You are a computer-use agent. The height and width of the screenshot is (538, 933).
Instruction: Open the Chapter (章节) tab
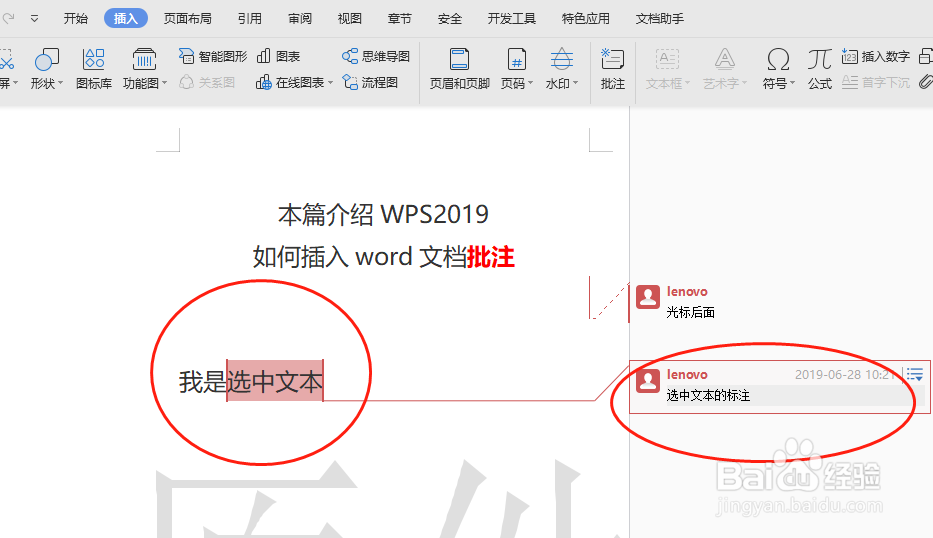[x=399, y=18]
